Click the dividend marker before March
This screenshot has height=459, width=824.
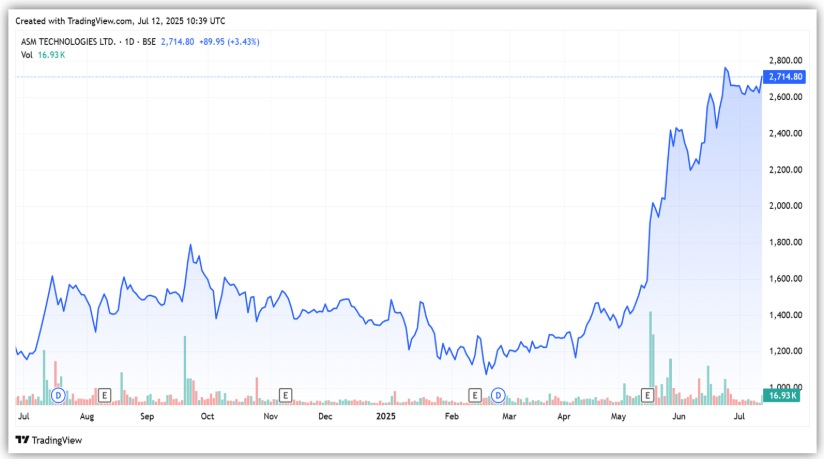(498, 395)
